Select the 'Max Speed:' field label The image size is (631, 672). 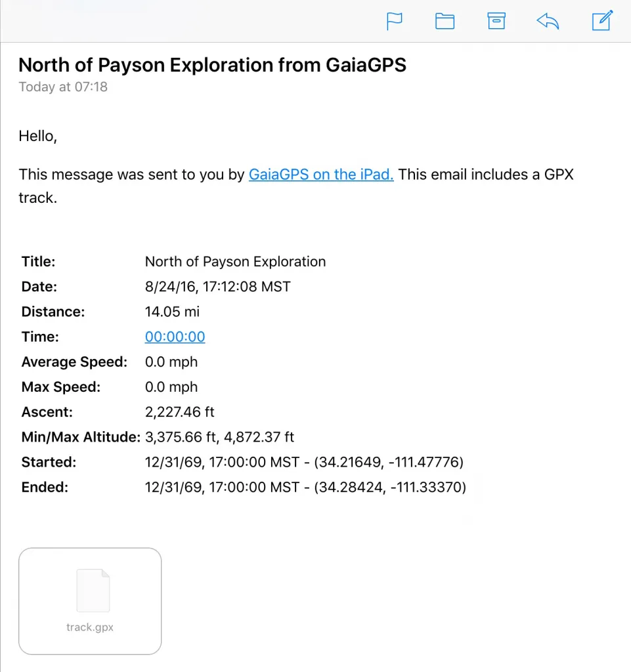61,387
